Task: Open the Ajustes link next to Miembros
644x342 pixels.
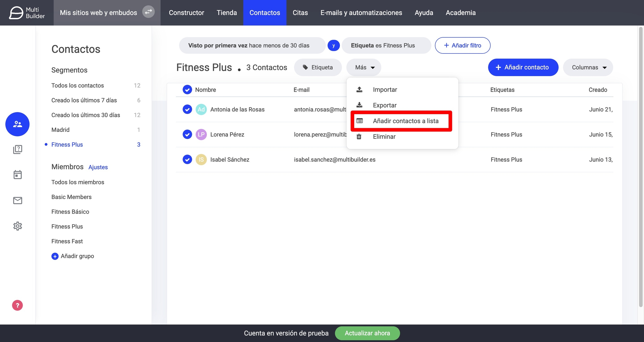Action: click(98, 167)
